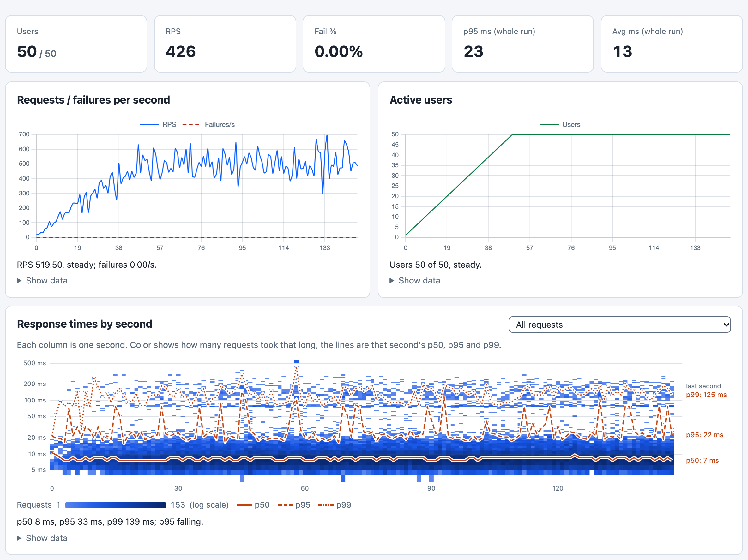Click the RPS value 426
This screenshot has height=560, width=748.
(x=181, y=52)
